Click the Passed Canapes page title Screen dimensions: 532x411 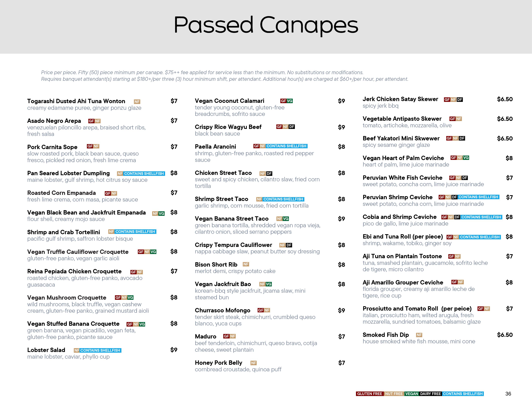pyautogui.click(x=266, y=25)
